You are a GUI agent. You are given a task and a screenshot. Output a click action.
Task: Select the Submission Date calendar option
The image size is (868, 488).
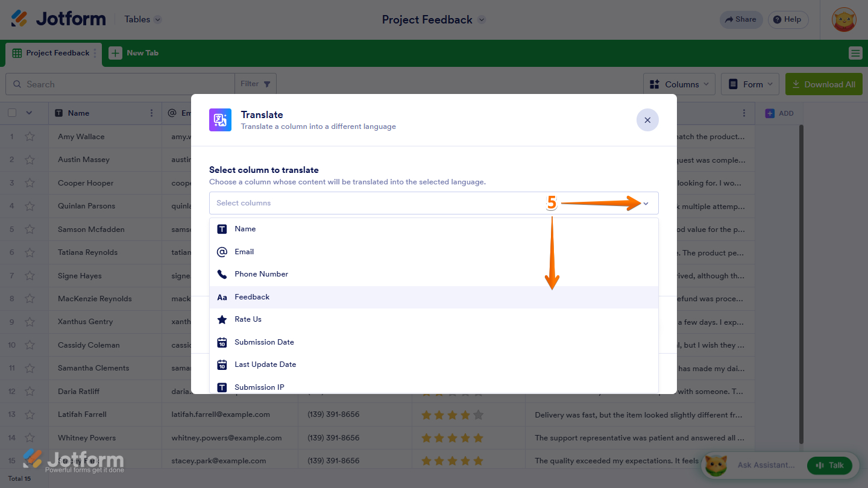[x=433, y=342]
